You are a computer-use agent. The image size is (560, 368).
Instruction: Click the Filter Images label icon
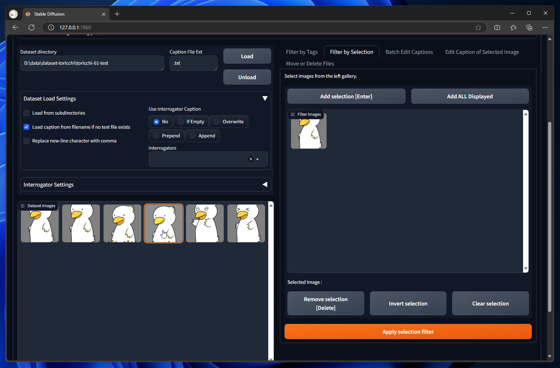coord(293,114)
